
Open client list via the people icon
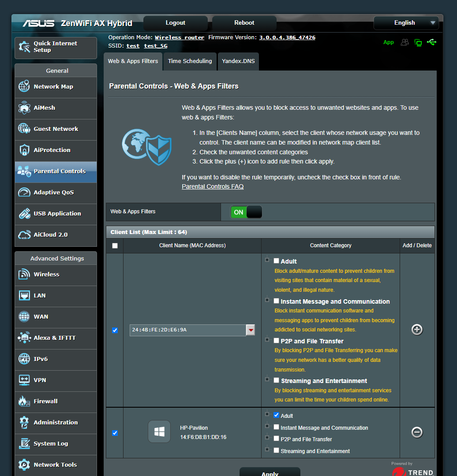click(x=405, y=42)
